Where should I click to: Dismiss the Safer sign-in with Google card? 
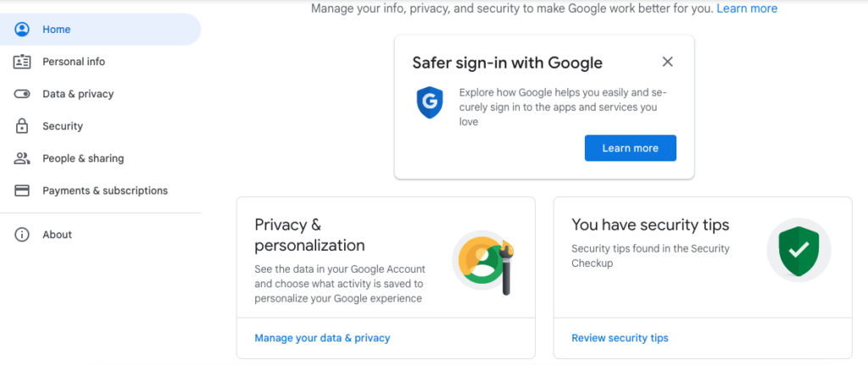click(x=668, y=61)
